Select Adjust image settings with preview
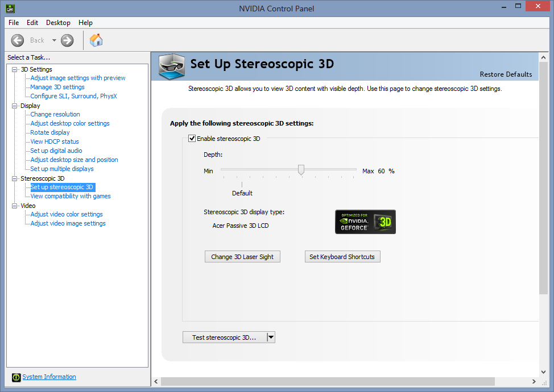The image size is (554, 392). point(78,78)
